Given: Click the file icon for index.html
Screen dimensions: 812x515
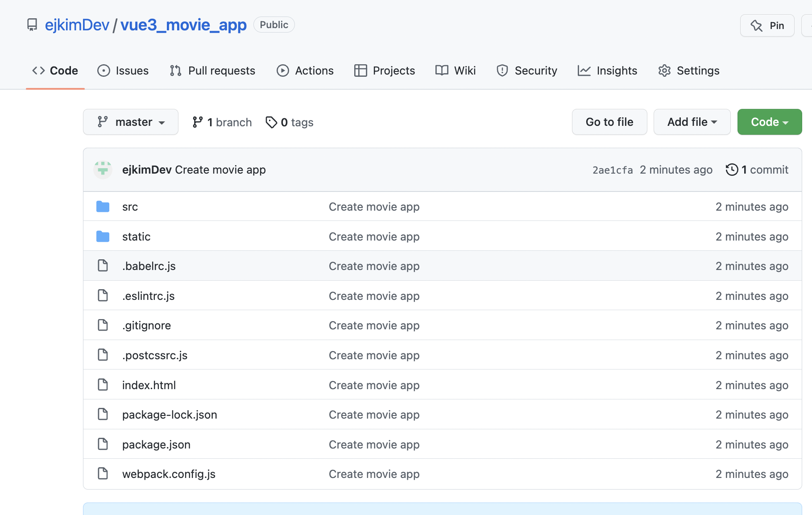Looking at the screenshot, I should pyautogui.click(x=103, y=384).
